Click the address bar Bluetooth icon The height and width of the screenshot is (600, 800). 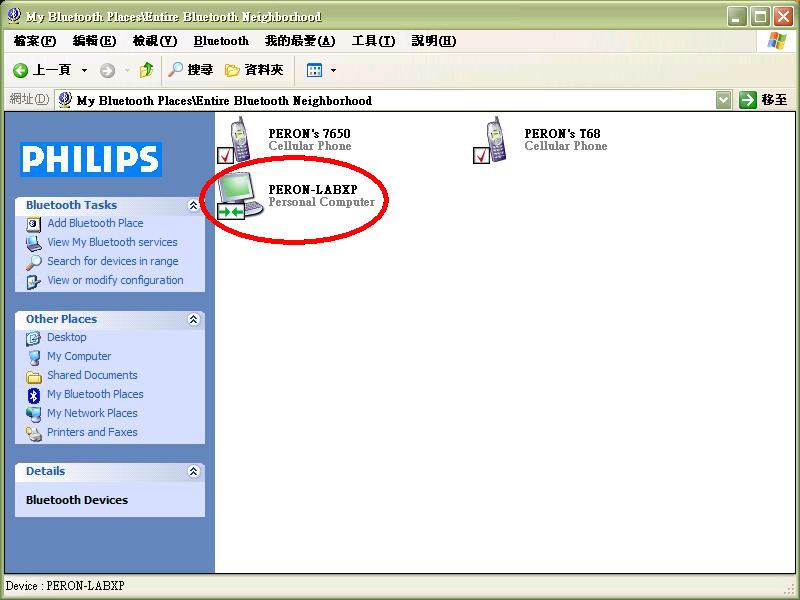tap(65, 100)
